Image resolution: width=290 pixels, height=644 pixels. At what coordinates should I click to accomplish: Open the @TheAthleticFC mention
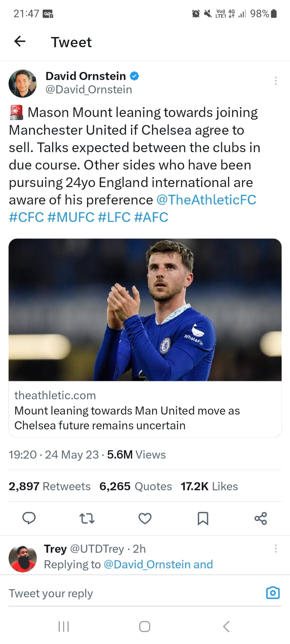pyautogui.click(x=206, y=200)
